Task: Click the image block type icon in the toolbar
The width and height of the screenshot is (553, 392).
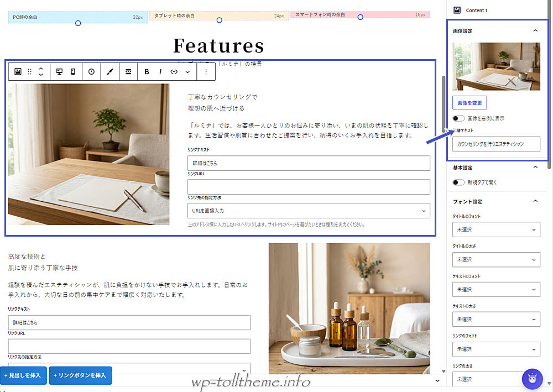Action: pyautogui.click(x=18, y=71)
